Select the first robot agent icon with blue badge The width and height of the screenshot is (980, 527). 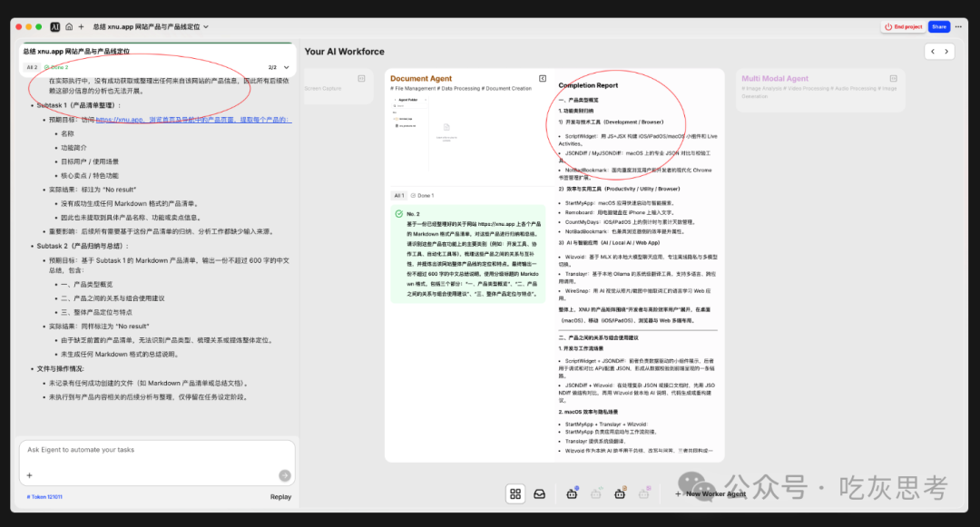(x=572, y=493)
